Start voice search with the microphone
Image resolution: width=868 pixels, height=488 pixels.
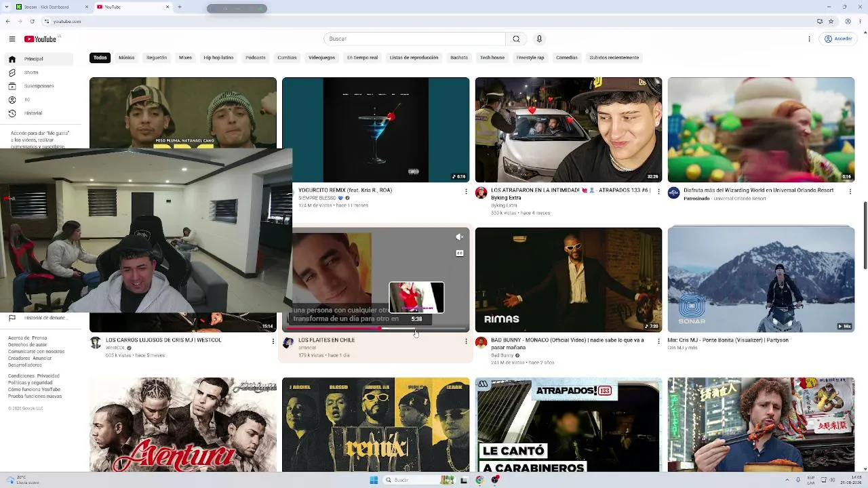[x=539, y=39]
